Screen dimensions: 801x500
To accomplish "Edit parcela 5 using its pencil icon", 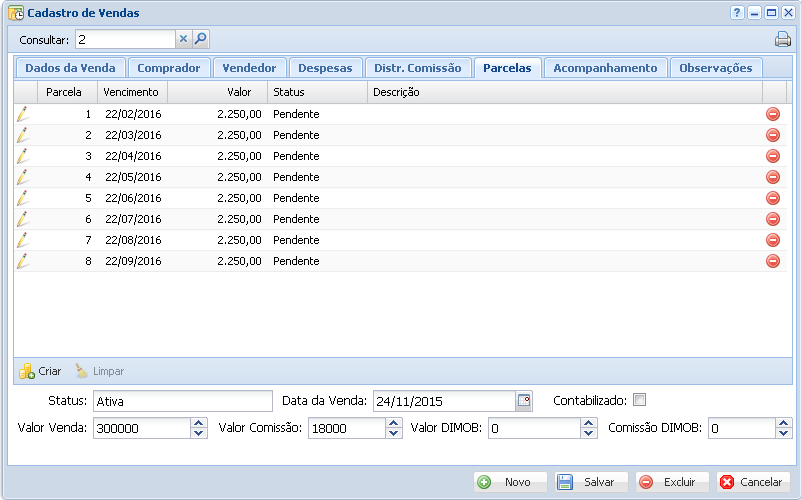I will [x=22, y=198].
